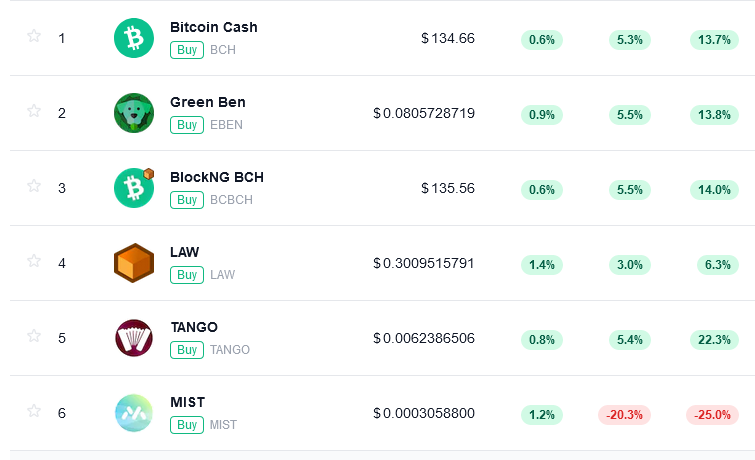Image resolution: width=755 pixels, height=460 pixels.
Task: Open the TANGO coin name link
Action: (194, 327)
